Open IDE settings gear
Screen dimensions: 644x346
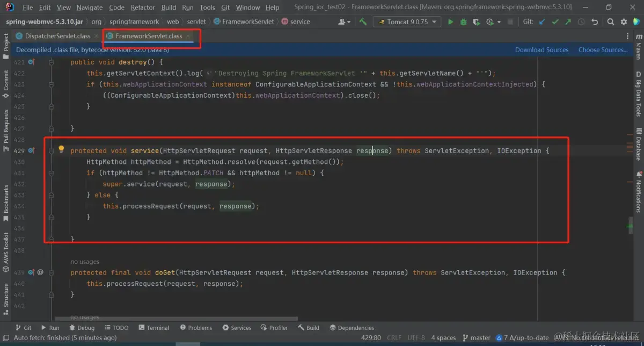[624, 21]
